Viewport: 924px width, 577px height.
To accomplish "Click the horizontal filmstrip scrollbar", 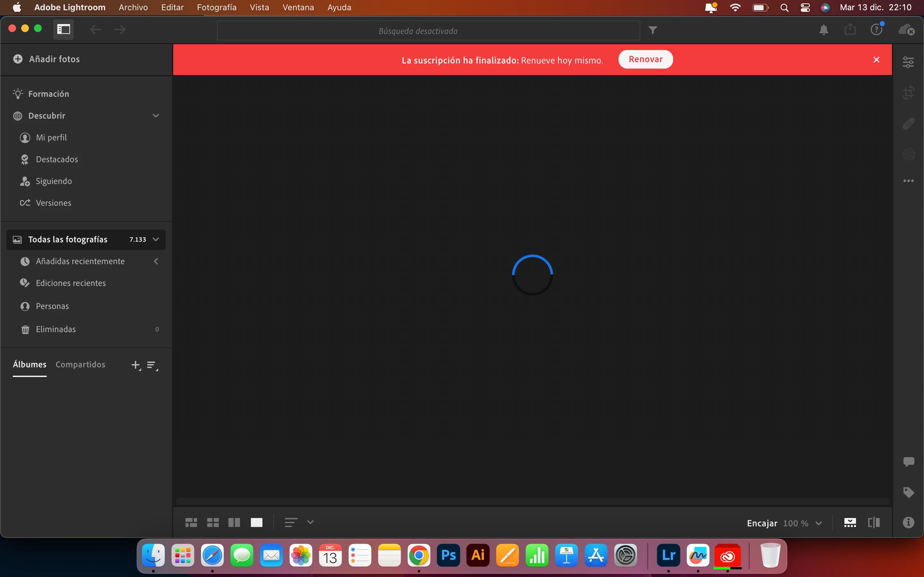I will (532, 501).
